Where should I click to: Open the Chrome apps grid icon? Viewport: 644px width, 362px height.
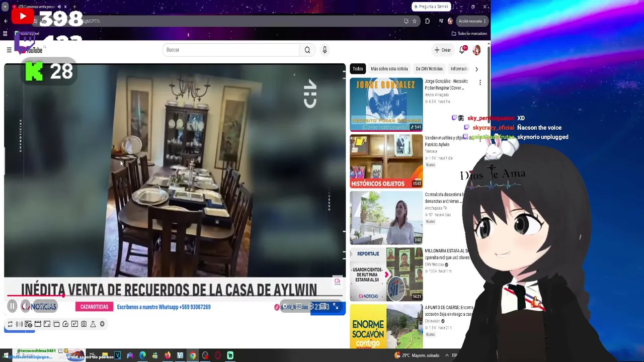[x=5, y=34]
